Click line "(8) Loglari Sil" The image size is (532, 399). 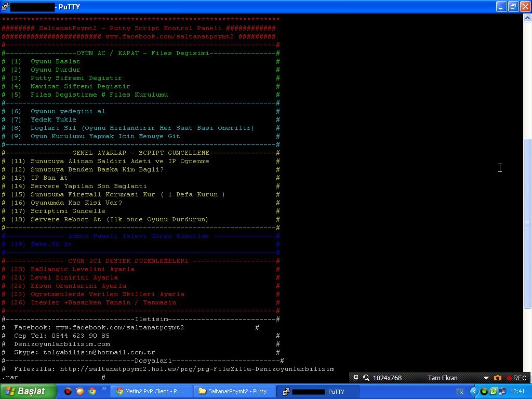(x=132, y=128)
